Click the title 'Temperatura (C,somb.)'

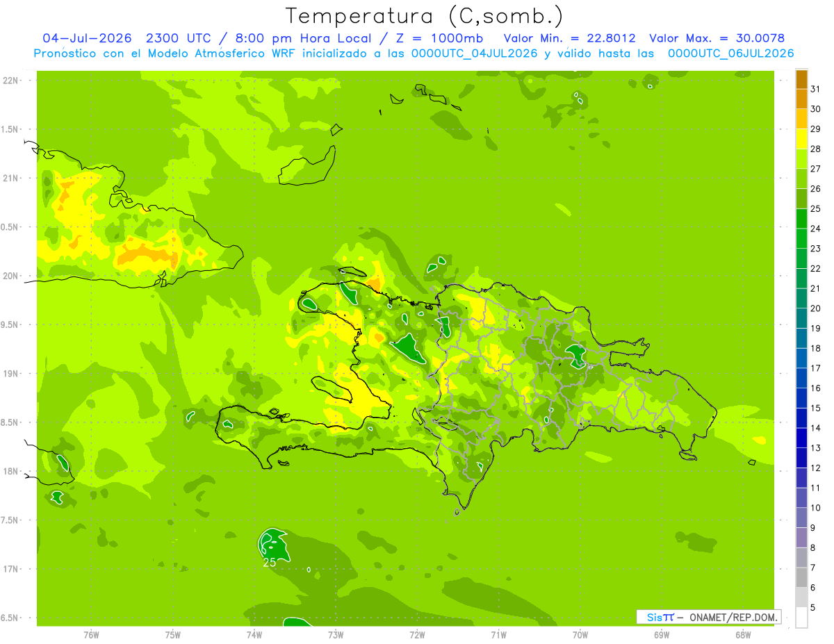(424, 17)
